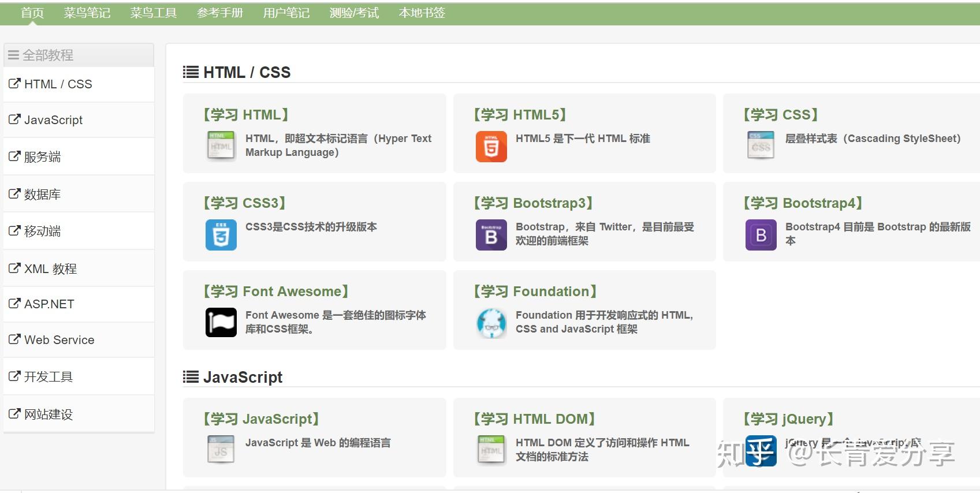The width and height of the screenshot is (980, 493).
Task: Click the list icon beside 全部教程
Action: pyautogui.click(x=13, y=55)
